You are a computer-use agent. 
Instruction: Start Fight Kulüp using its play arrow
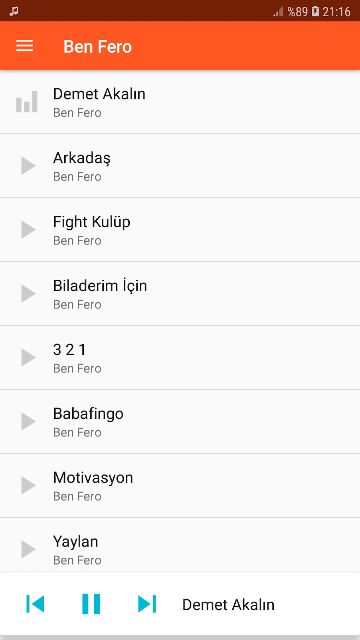tap(29, 230)
